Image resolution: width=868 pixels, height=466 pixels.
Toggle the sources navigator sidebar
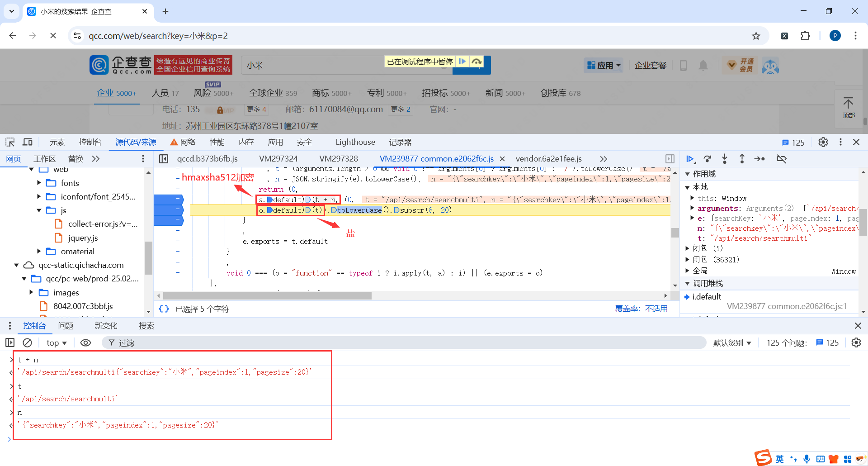[164, 159]
